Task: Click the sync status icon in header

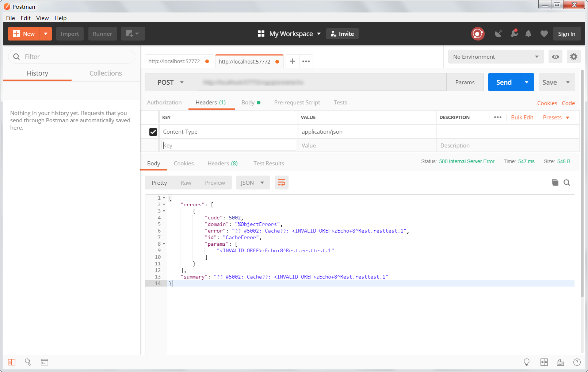Action: (478, 34)
